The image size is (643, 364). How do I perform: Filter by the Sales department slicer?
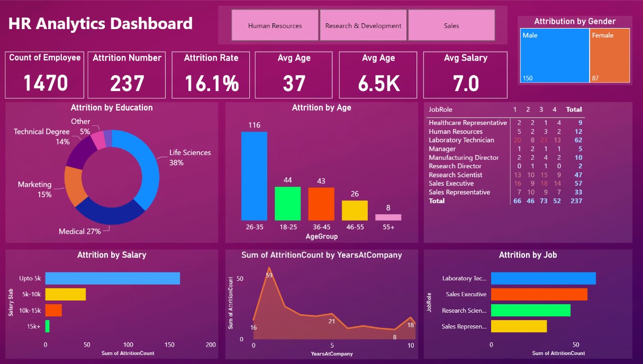pos(451,25)
